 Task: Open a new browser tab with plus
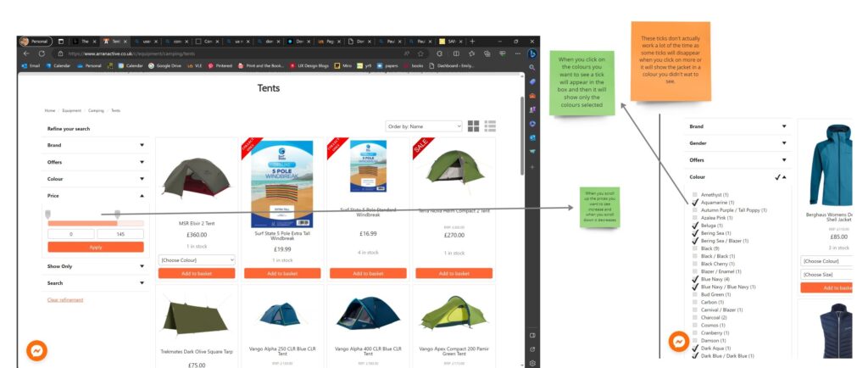click(472, 42)
